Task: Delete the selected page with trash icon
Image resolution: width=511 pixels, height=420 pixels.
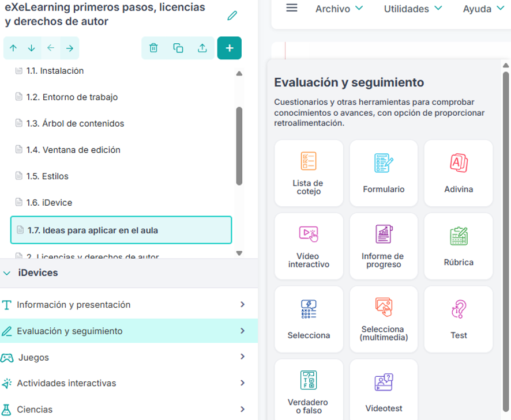Action: pos(153,48)
